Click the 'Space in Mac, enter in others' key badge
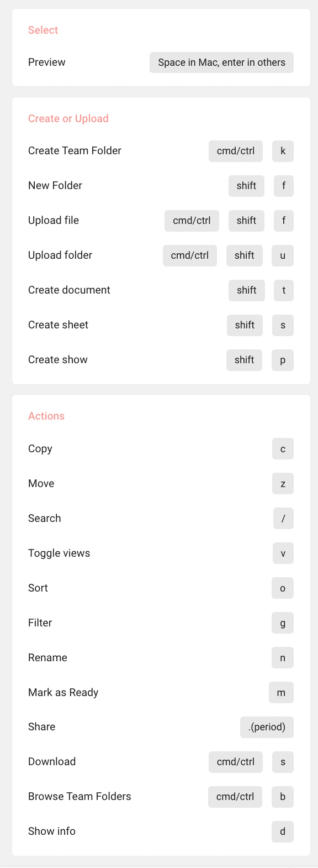Image resolution: width=318 pixels, height=868 pixels. [x=221, y=62]
